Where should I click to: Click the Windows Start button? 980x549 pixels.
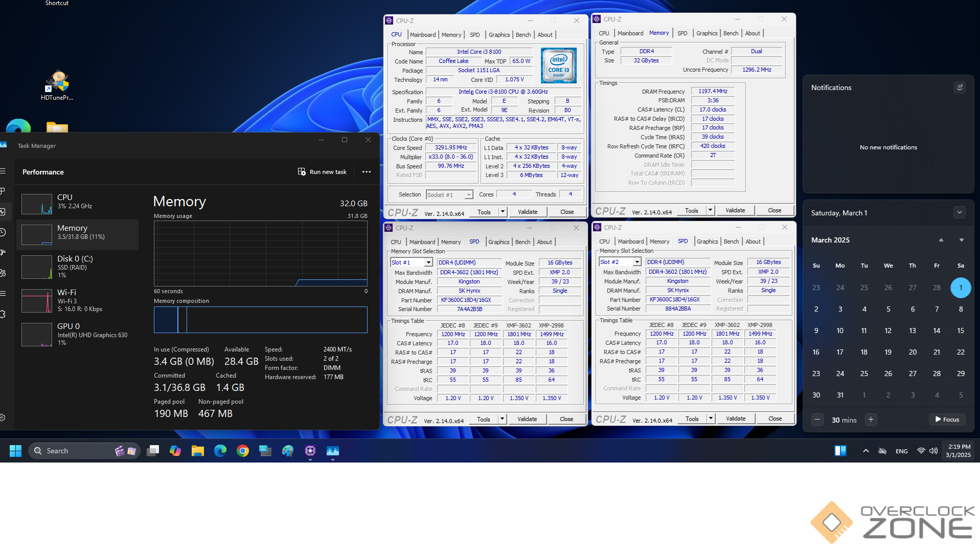point(15,451)
